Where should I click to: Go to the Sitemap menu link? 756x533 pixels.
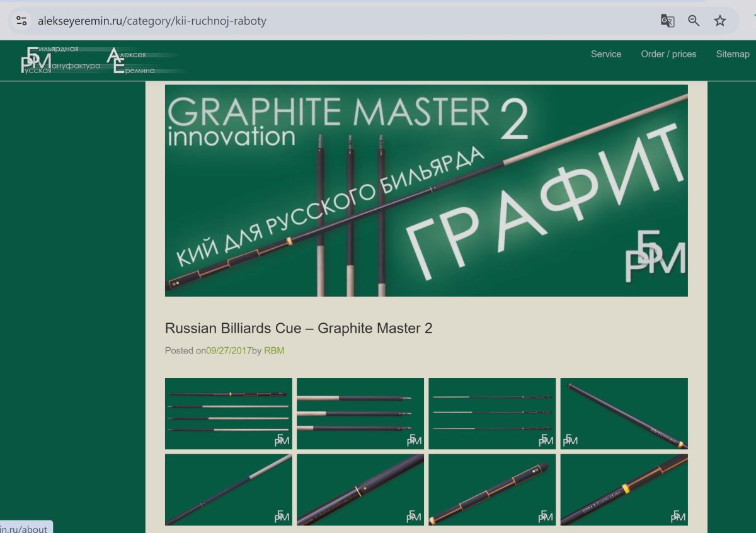[733, 54]
